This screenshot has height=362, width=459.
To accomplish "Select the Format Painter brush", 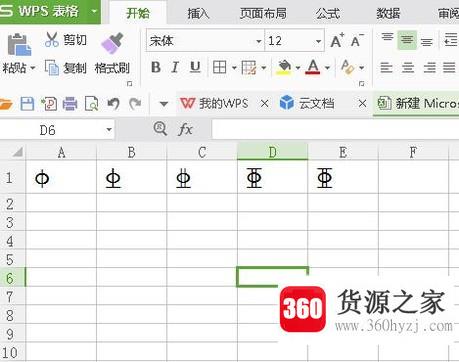I will [x=112, y=43].
